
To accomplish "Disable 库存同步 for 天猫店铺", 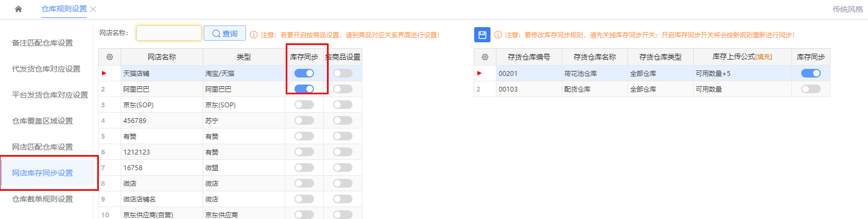I will point(304,73).
